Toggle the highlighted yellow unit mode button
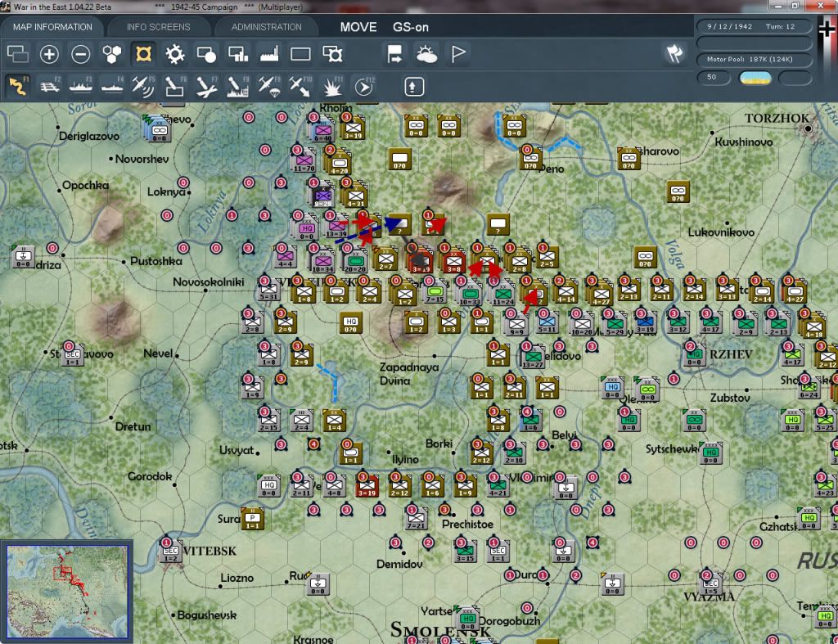 click(143, 54)
